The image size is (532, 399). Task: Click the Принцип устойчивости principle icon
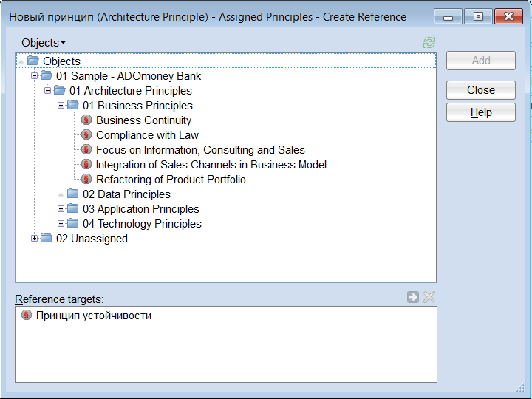click(27, 316)
